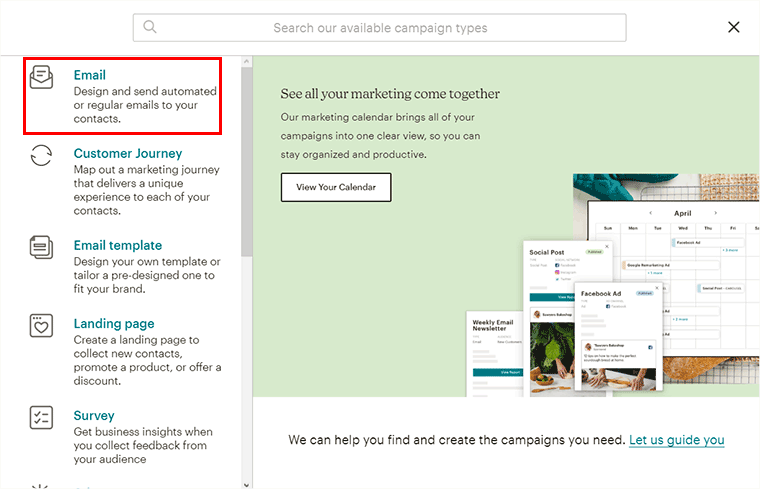
Task: Select the Email campaign title
Action: (89, 75)
